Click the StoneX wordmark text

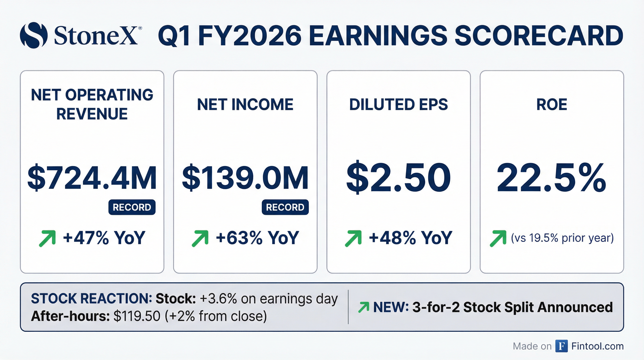point(96,36)
